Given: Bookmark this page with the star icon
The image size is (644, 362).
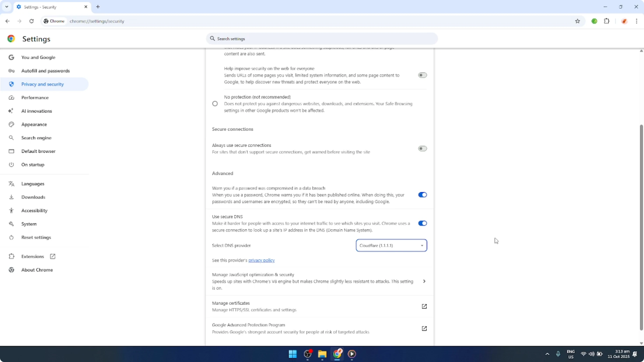Looking at the screenshot, I should point(578,21).
